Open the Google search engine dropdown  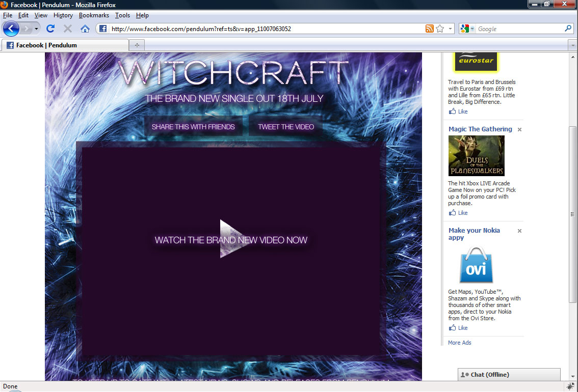[x=467, y=29]
